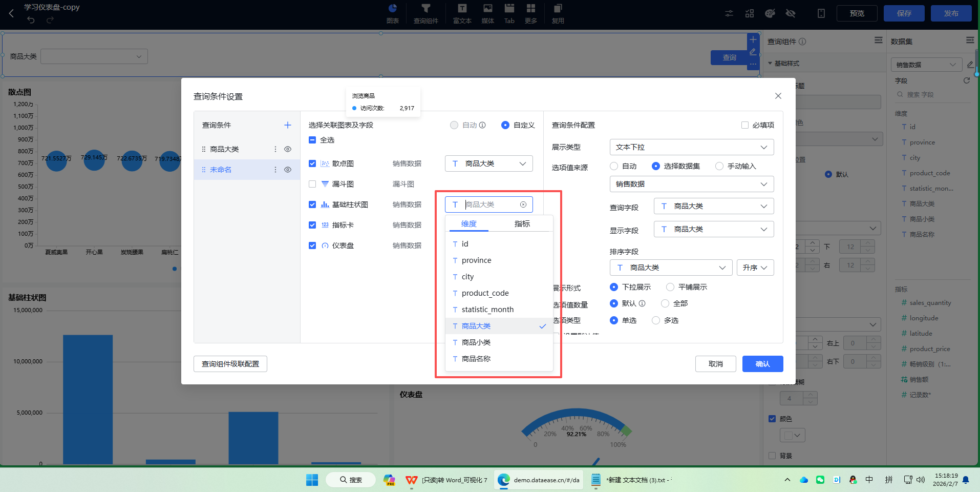Change sort order via the 升序 dropdown
980x492 pixels.
755,267
